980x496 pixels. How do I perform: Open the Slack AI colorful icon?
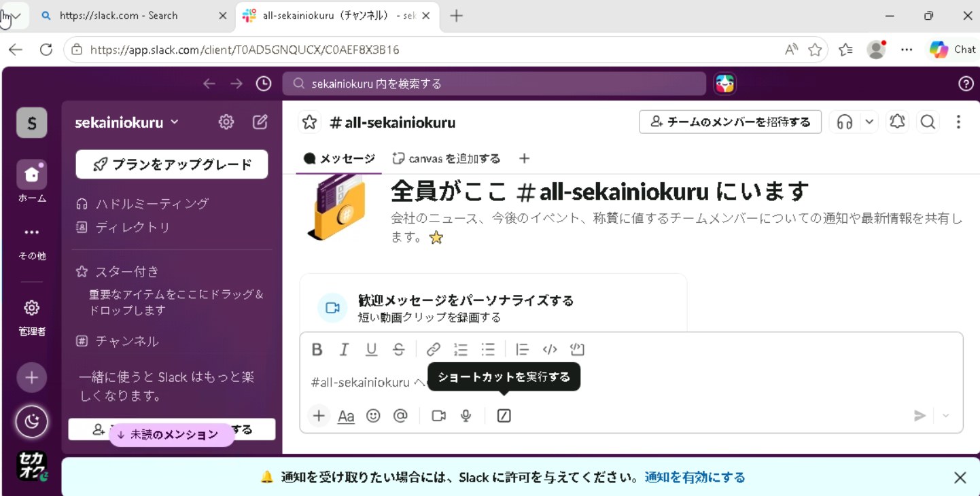725,84
